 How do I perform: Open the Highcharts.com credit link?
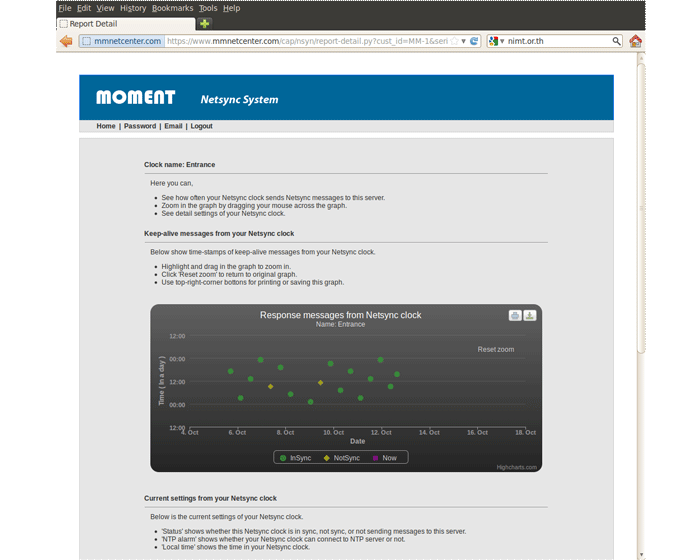point(517,467)
